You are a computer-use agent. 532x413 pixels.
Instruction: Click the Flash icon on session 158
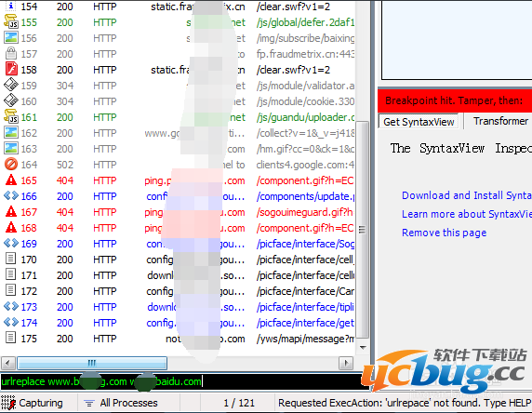[x=11, y=70]
